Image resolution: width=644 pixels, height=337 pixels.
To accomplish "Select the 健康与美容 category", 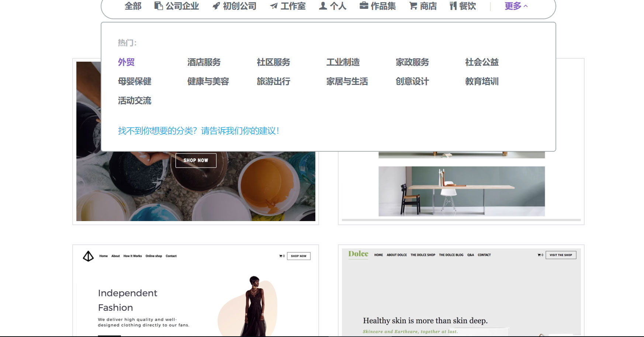I will click(208, 81).
